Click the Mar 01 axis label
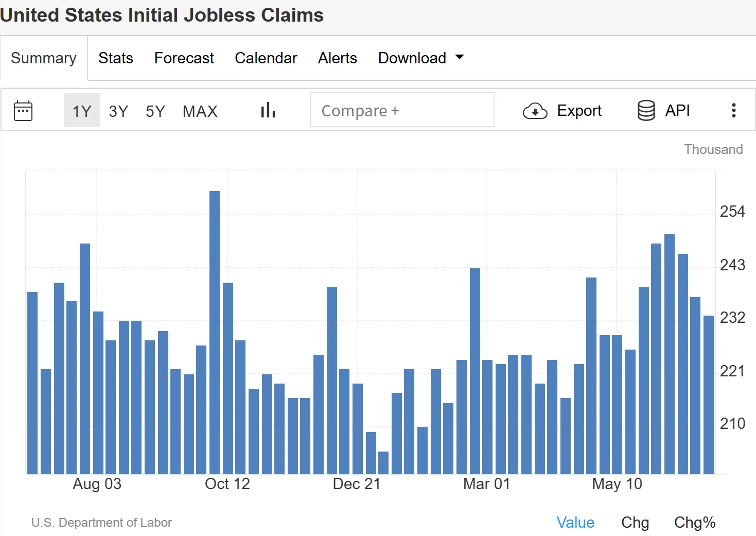Screen dimensions: 756x536 point(487,484)
